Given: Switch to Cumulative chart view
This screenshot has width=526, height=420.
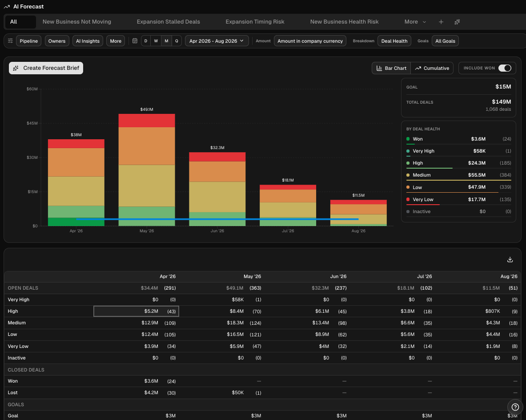Looking at the screenshot, I should (432, 68).
